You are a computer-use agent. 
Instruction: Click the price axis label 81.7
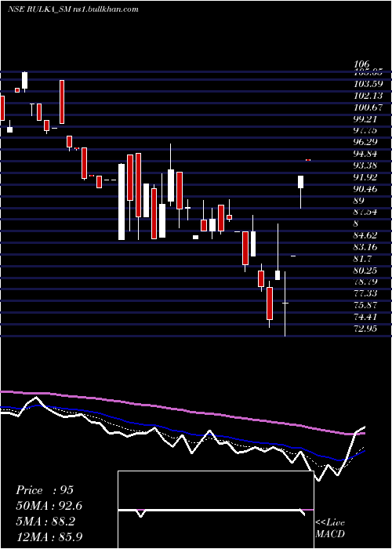coord(362,259)
